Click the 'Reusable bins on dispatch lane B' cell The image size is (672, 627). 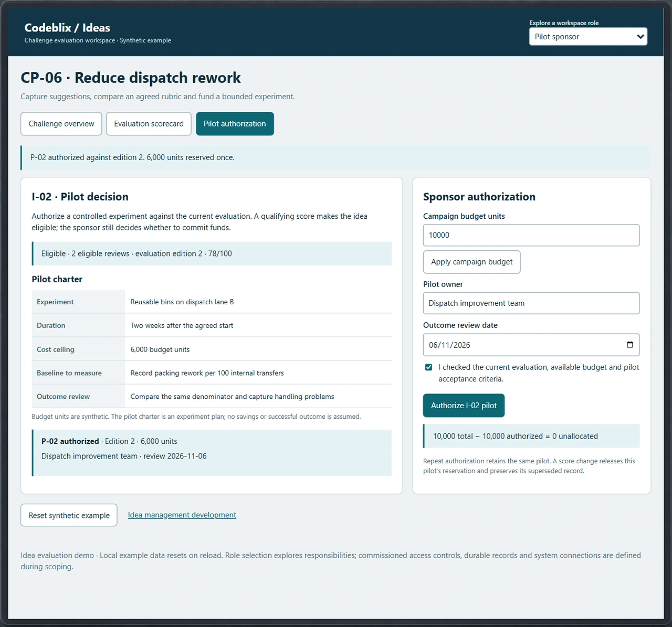(258, 302)
